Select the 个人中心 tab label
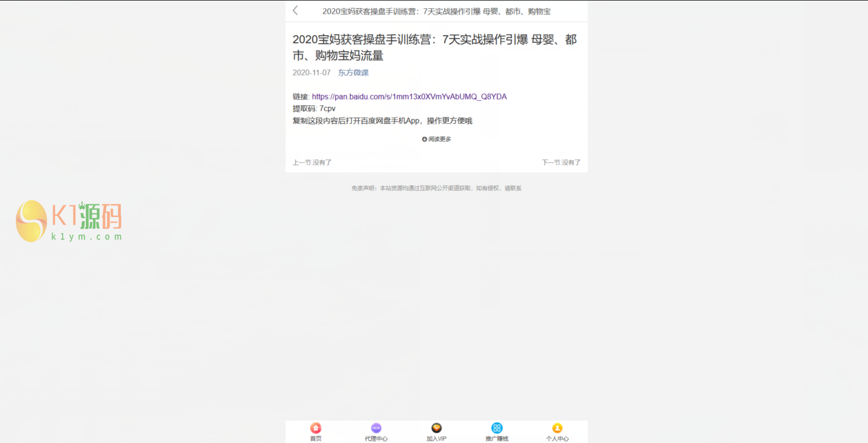 pyautogui.click(x=557, y=438)
